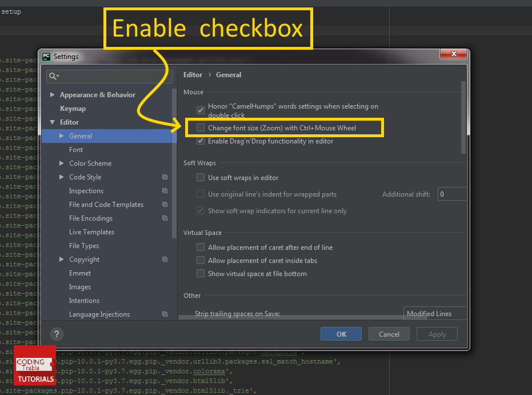Click the help question mark icon
The width and height of the screenshot is (532, 395).
pos(56,334)
